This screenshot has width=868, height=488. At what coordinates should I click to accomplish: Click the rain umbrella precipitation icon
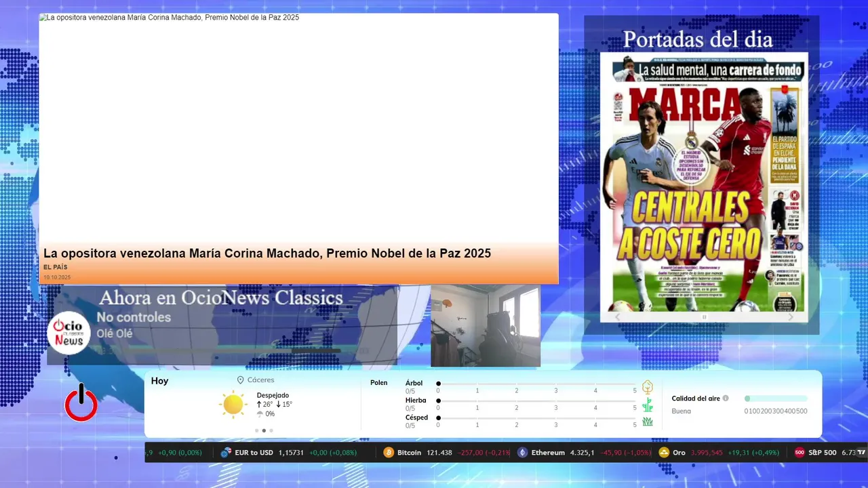[260, 414]
